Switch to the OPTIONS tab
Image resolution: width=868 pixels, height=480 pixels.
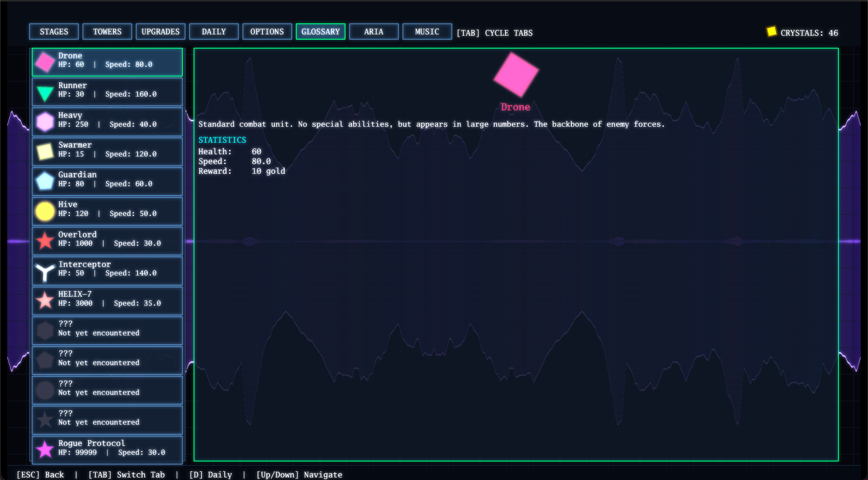[x=267, y=32]
